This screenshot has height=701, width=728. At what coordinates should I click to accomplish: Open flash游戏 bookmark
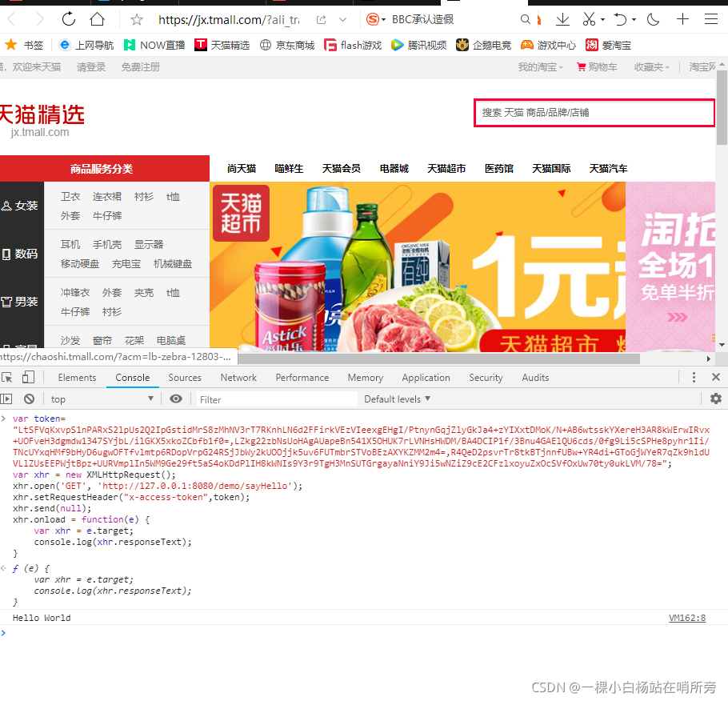click(353, 45)
